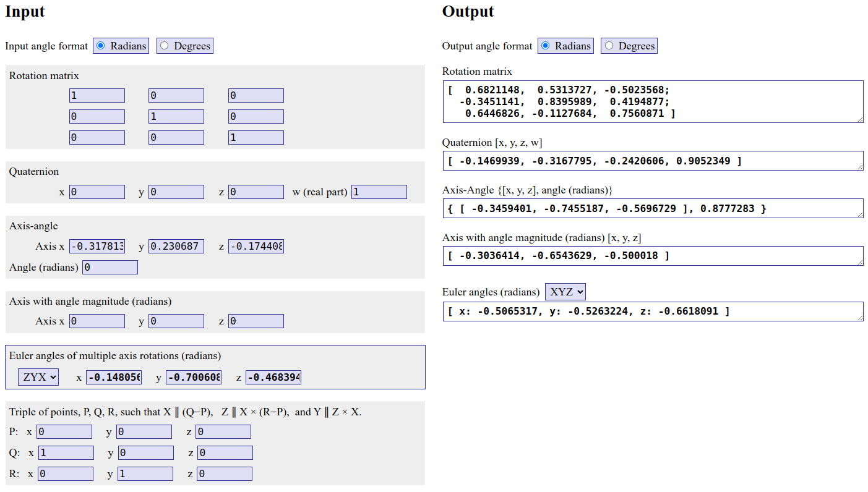
Task: Click the 'Quaternion [x, y, z, w]' output label
Action: [492, 142]
